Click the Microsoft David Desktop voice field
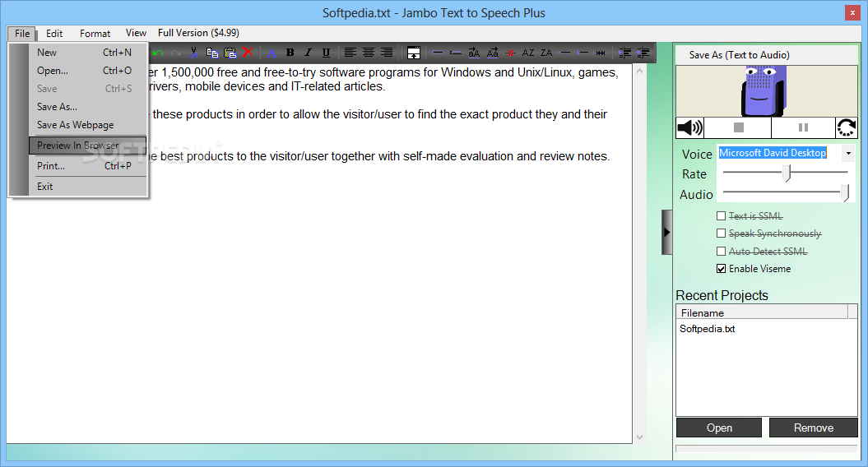The height and width of the screenshot is (467, 868). coord(779,153)
